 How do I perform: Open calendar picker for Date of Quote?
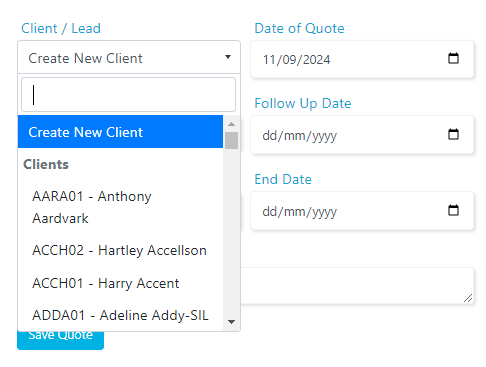click(453, 58)
